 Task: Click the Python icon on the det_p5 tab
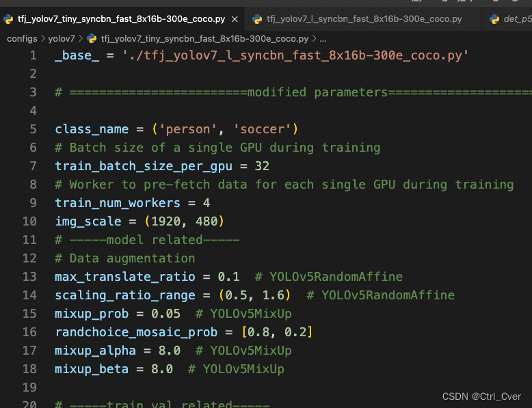tap(494, 19)
